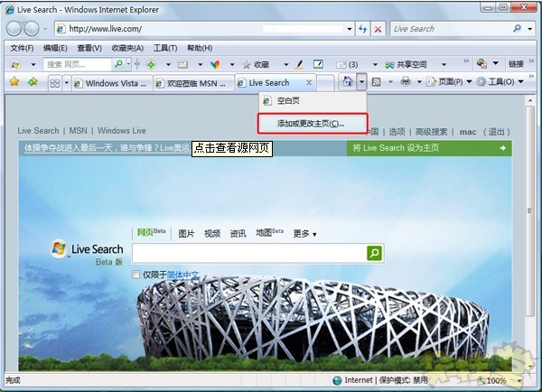Click the red Stop loading icon
This screenshot has height=392, width=542.
[378, 29]
